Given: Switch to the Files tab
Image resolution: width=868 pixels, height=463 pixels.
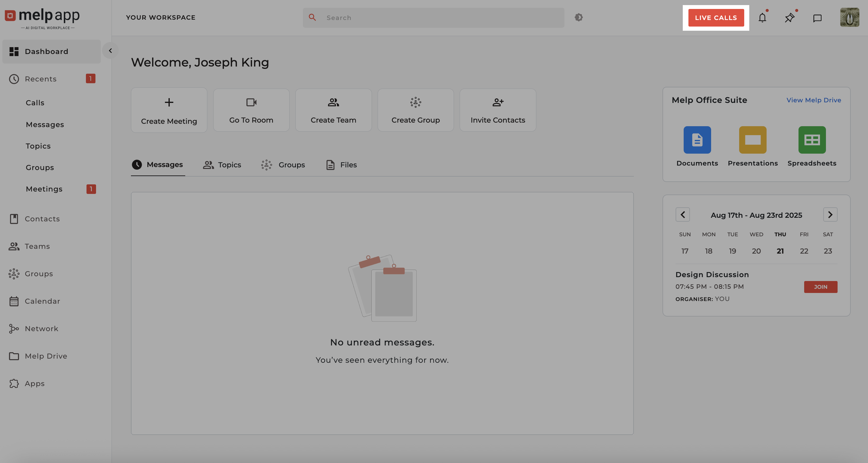Looking at the screenshot, I should (341, 165).
